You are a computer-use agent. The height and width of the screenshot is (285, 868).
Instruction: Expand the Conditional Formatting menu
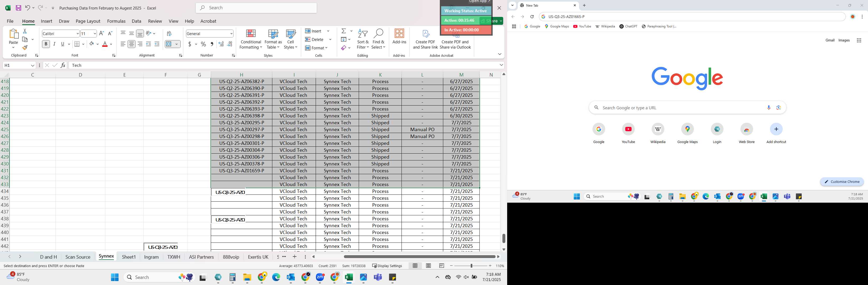pyautogui.click(x=251, y=39)
